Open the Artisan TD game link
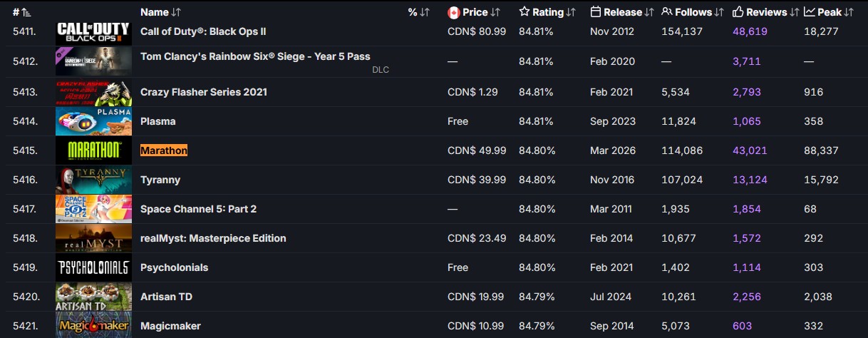The width and height of the screenshot is (868, 338). [x=167, y=297]
